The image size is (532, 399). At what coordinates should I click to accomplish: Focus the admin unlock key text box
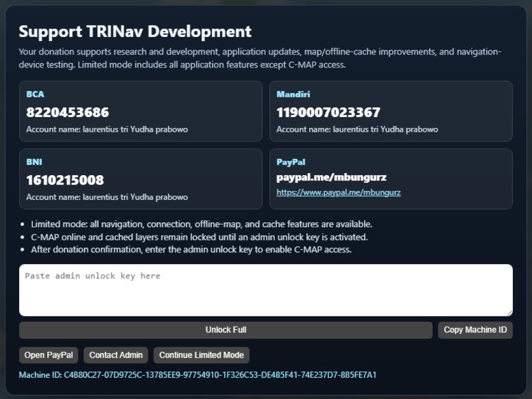click(266, 290)
